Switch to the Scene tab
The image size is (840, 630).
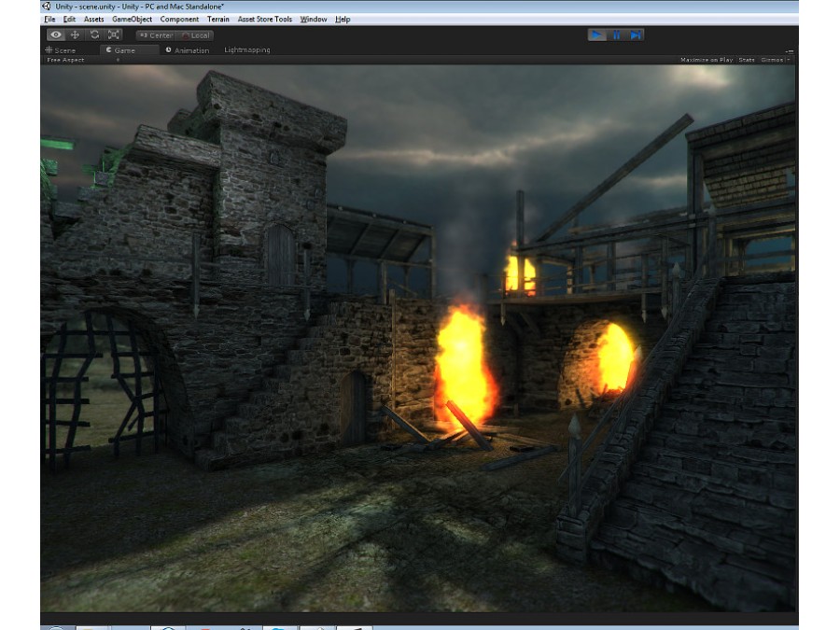tap(61, 49)
